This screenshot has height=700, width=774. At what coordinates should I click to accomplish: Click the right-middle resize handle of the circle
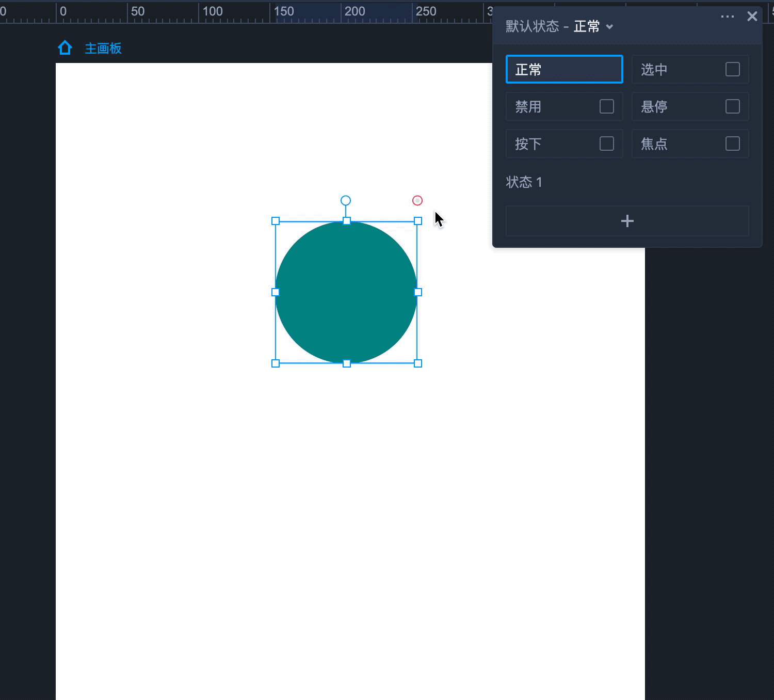[418, 292]
